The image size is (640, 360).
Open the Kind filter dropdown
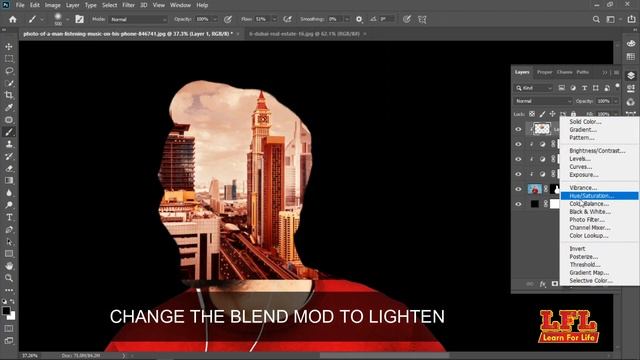(533, 88)
